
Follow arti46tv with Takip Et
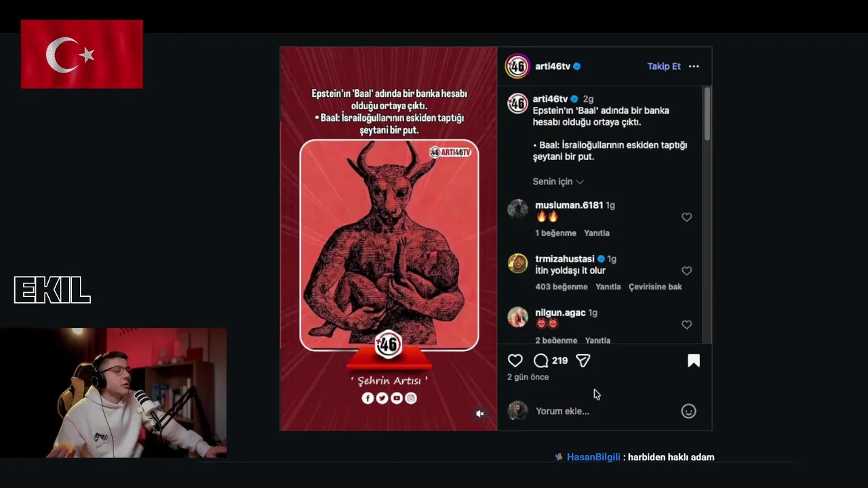pos(664,66)
